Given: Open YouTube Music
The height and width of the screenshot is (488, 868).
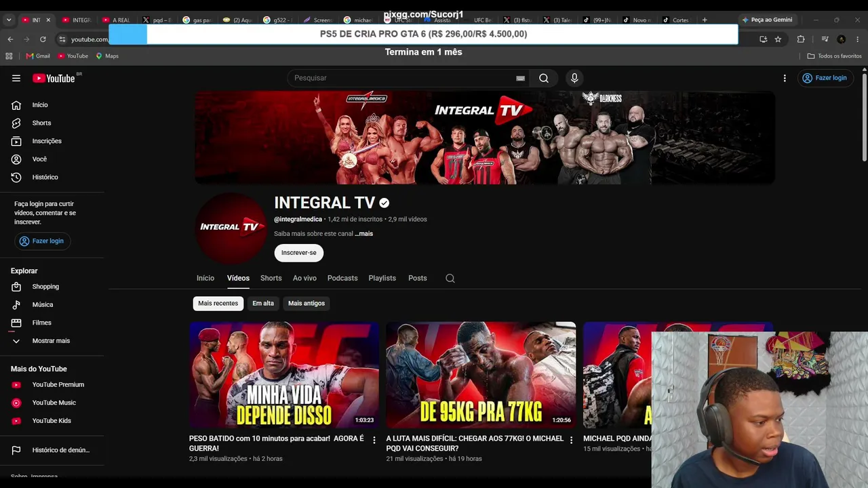Looking at the screenshot, I should (x=53, y=403).
